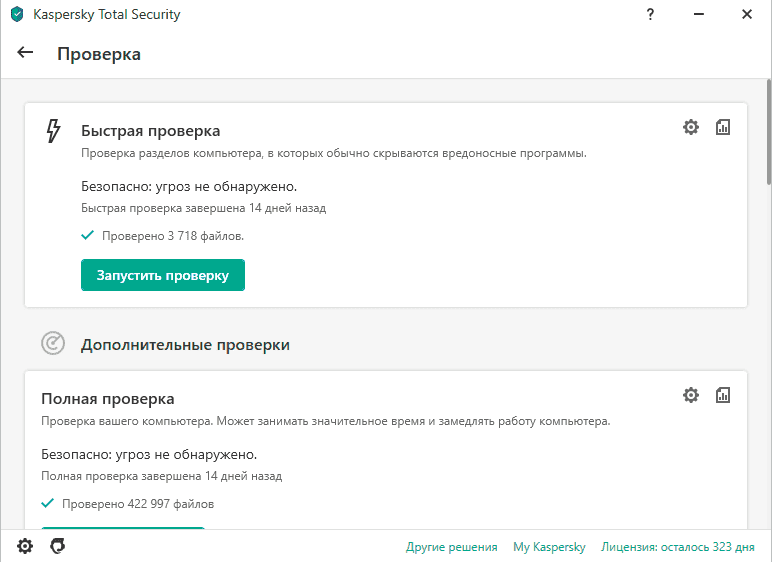
Task: Click the Дополнительные проверки target icon
Action: tap(53, 344)
